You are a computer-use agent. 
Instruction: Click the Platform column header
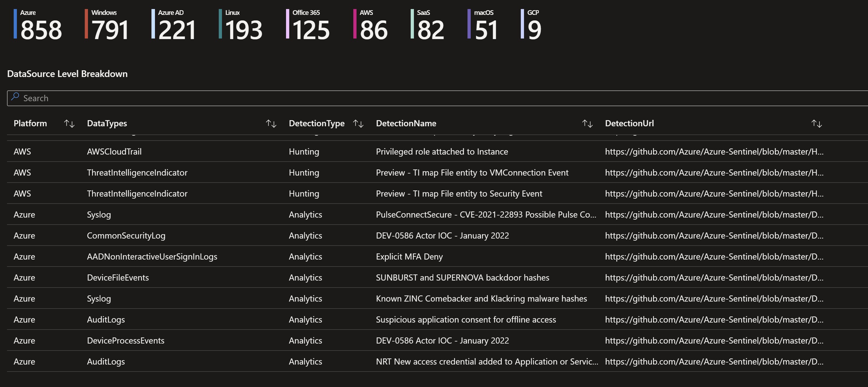point(30,123)
